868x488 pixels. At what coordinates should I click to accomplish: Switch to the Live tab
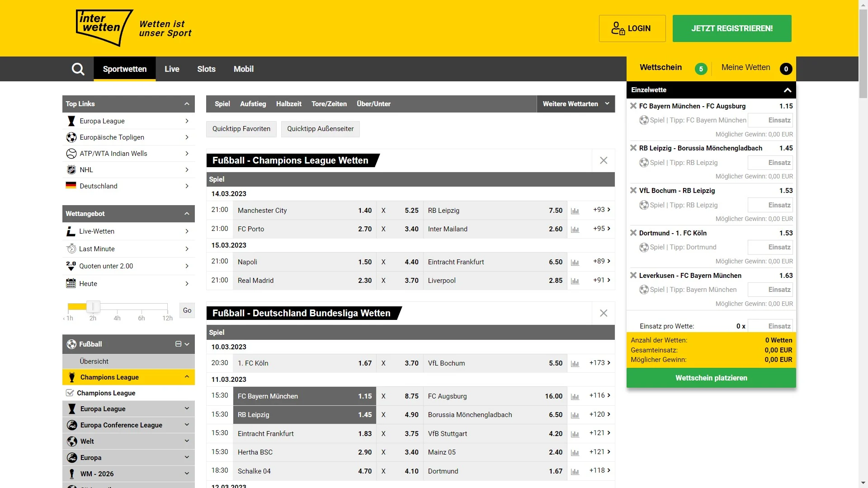coord(172,69)
